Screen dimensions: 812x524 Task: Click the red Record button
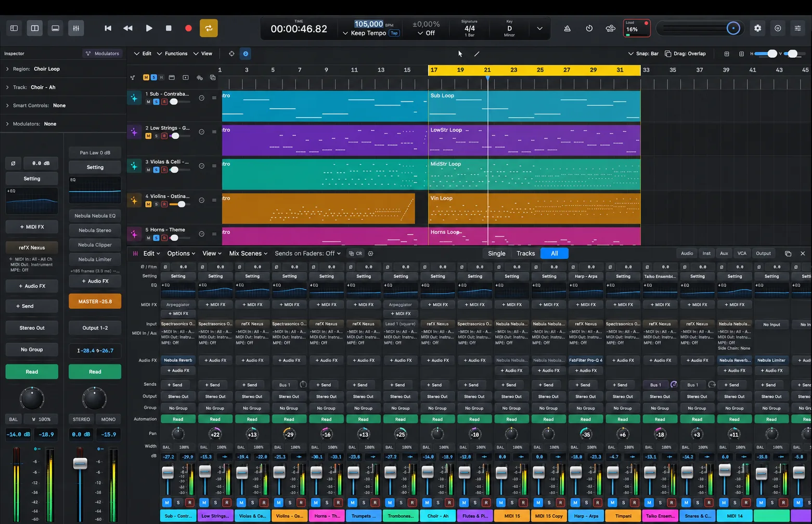click(x=188, y=28)
